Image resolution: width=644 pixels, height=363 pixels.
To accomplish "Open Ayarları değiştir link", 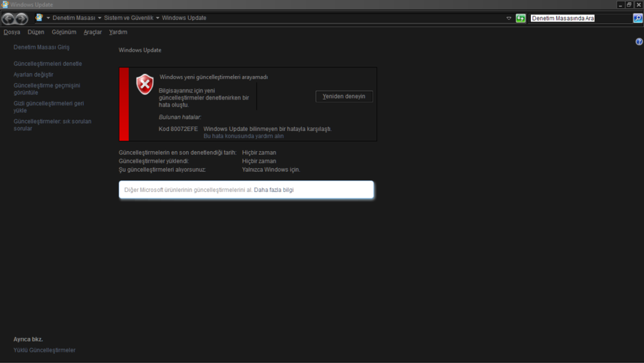I will tap(33, 74).
